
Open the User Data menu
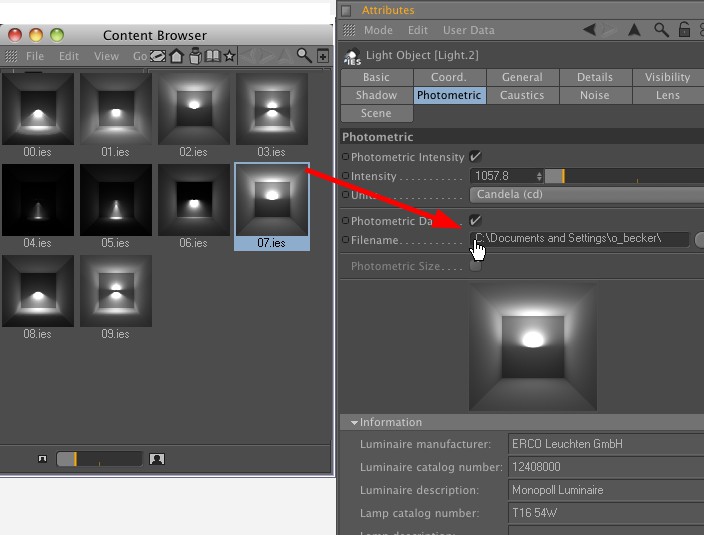tap(468, 30)
